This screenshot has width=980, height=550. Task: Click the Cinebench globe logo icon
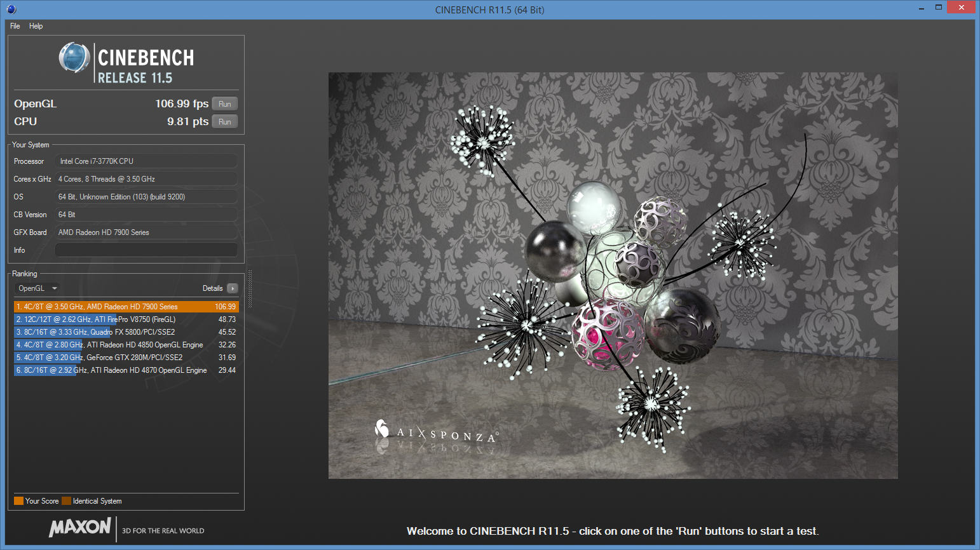[x=74, y=58]
